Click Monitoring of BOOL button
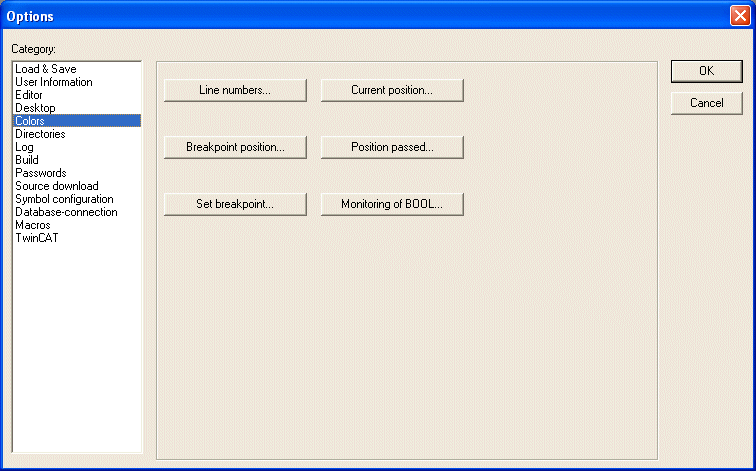The height and width of the screenshot is (471, 756). (392, 204)
